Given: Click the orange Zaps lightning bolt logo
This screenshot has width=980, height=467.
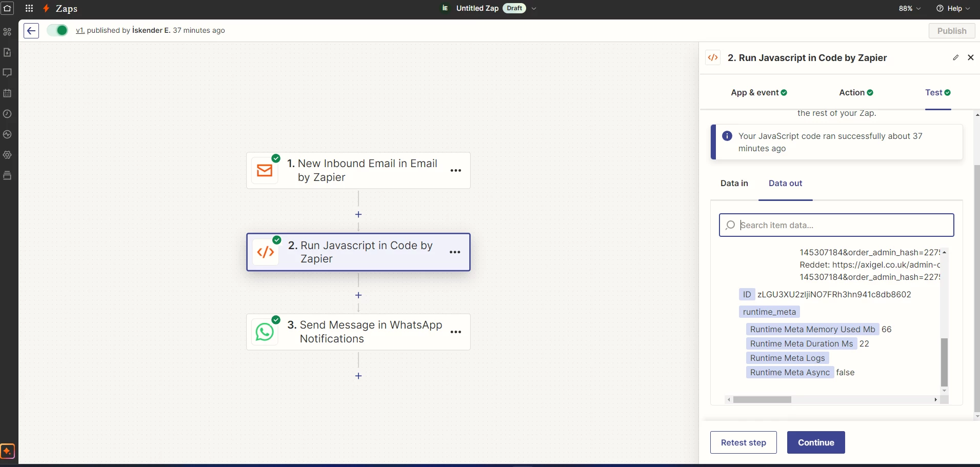Looking at the screenshot, I should point(46,8).
